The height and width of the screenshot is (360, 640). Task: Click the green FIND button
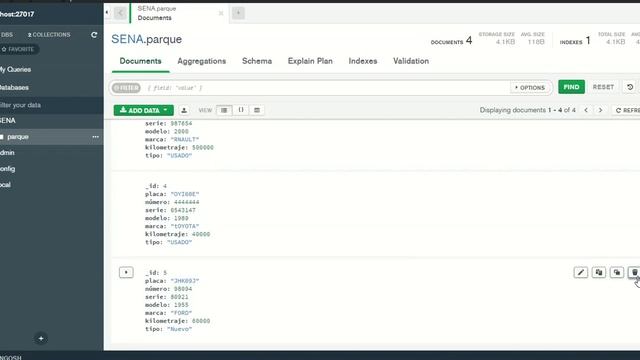point(571,87)
